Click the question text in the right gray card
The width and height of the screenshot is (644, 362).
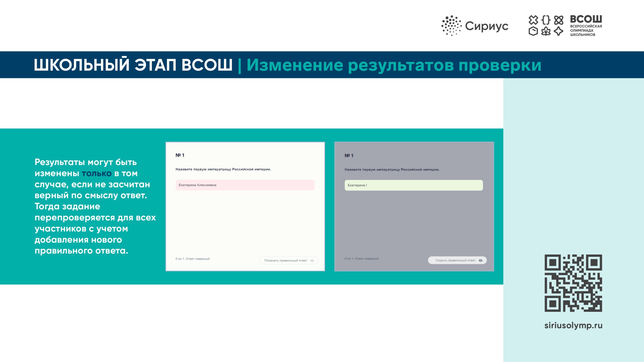pos(392,170)
